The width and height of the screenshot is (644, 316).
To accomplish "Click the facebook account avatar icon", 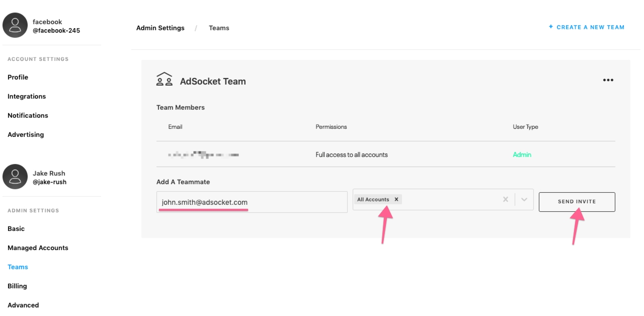I will click(15, 26).
